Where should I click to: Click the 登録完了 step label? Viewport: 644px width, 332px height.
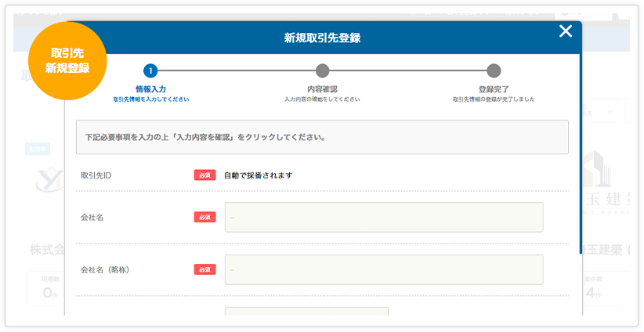point(494,89)
